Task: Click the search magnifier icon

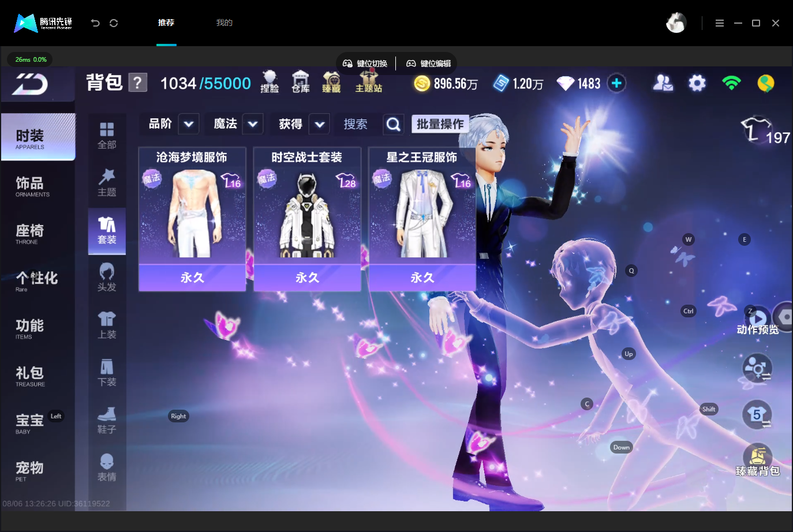Action: tap(394, 124)
